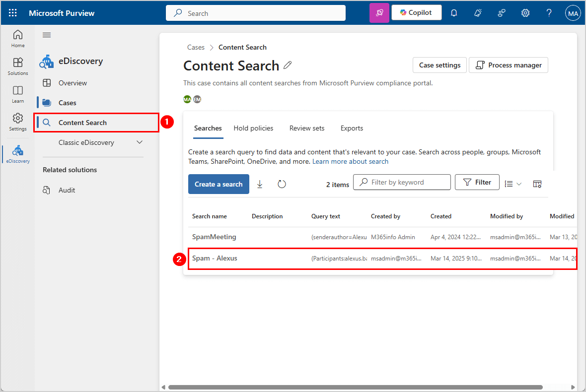Image resolution: width=586 pixels, height=392 pixels.
Task: Click Mar 14, 2025 created date cell
Action: click(x=456, y=259)
